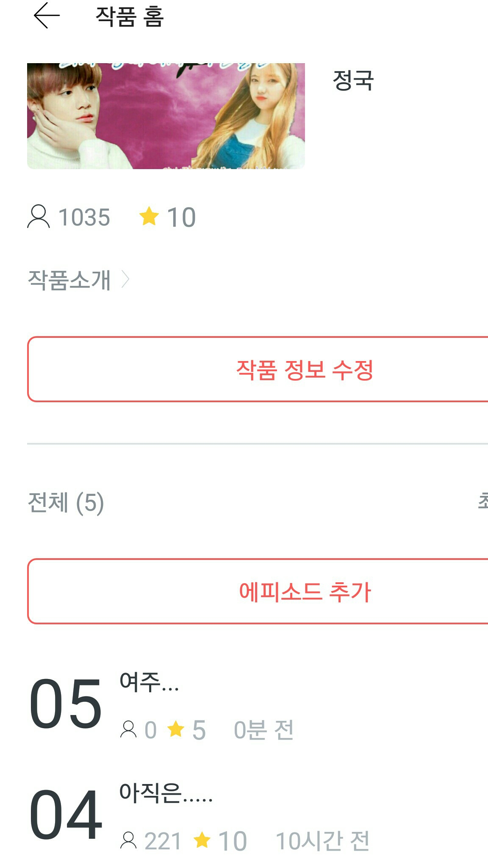Click the person icon on episode 04
488x868 pixels.
coord(128,840)
